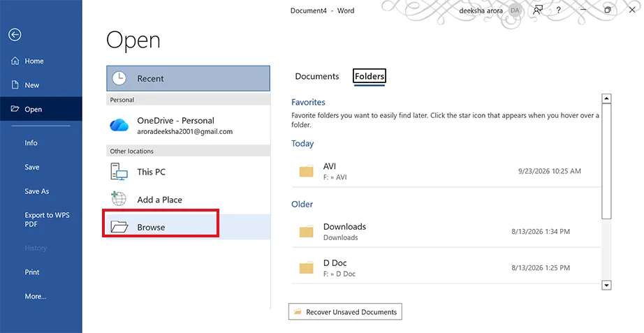Click the Home house icon
Viewport: 644px width, 333px height.
point(15,61)
